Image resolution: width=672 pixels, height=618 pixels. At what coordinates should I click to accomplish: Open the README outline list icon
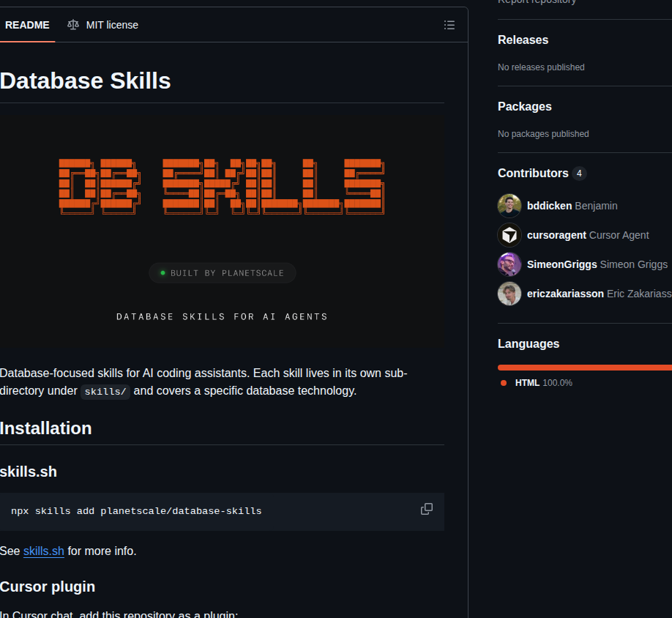449,25
